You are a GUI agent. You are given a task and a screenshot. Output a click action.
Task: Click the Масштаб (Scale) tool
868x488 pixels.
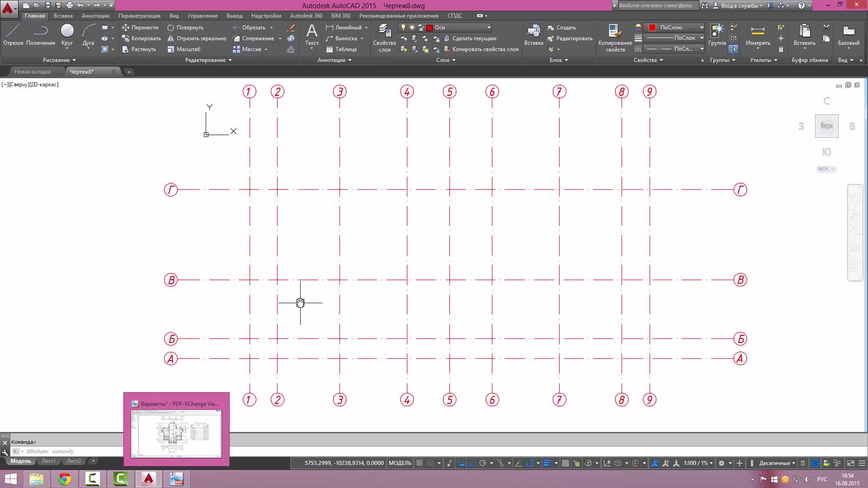184,49
